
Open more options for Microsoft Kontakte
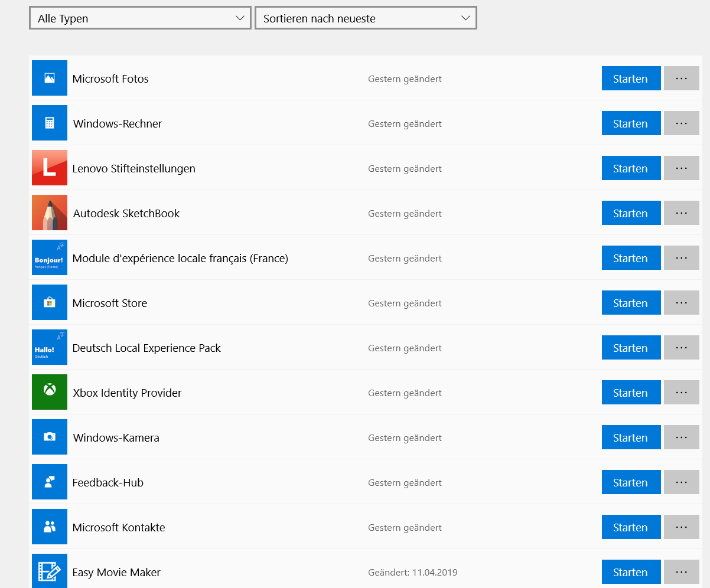click(x=682, y=527)
